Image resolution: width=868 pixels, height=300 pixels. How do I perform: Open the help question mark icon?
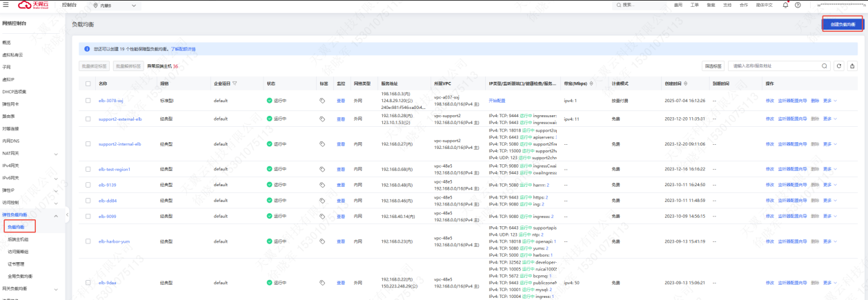click(x=798, y=5)
